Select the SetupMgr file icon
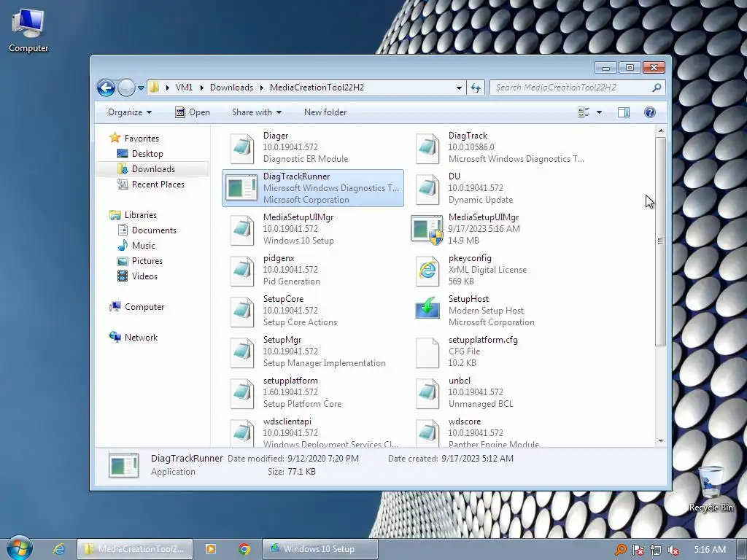The width and height of the screenshot is (747, 560). (x=242, y=352)
